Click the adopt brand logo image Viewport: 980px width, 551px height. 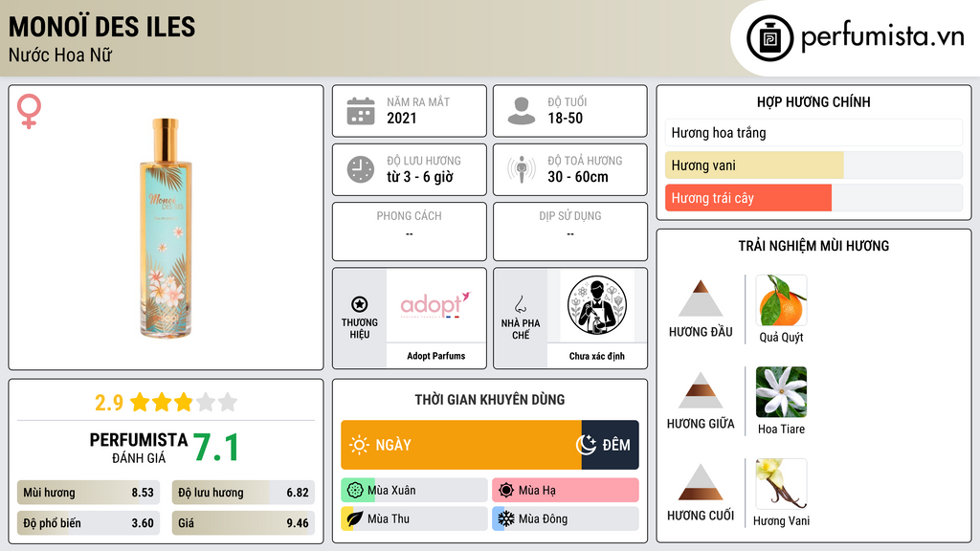(435, 305)
